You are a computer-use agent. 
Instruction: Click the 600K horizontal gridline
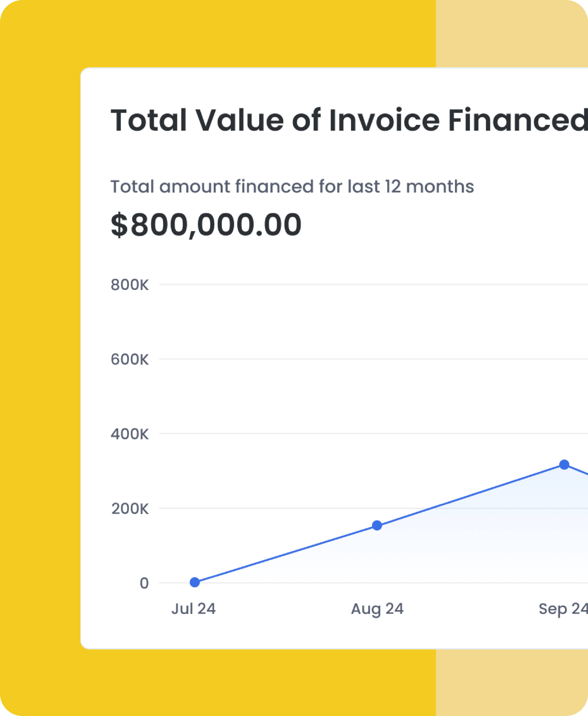373,359
